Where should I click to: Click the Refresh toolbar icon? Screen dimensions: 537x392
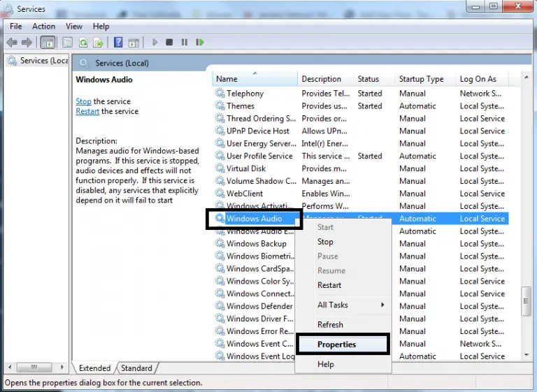(83, 43)
